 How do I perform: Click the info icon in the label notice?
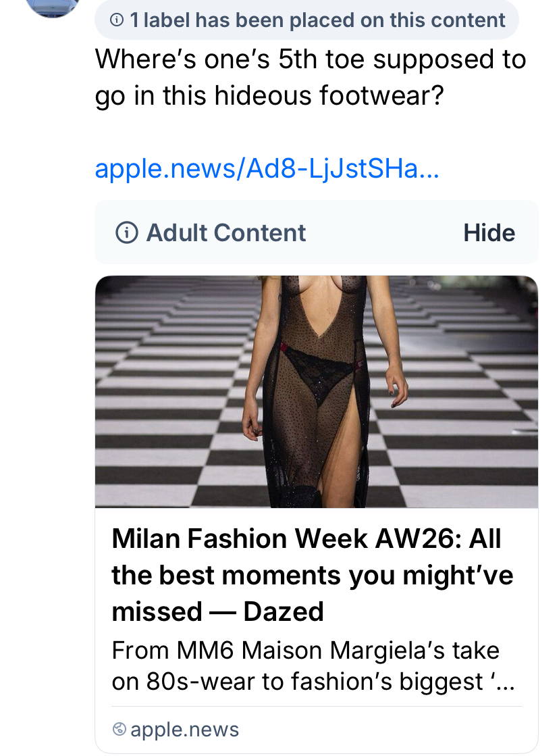[117, 21]
